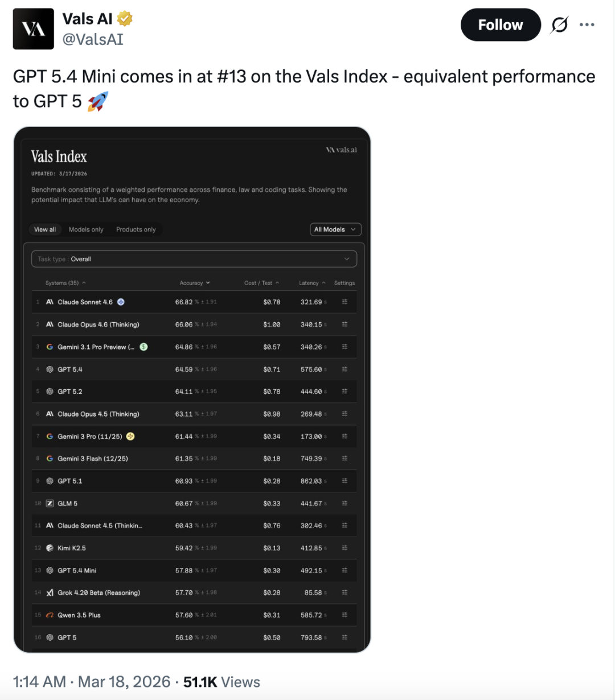Open the @ValsAI handle link
615x700 pixels.
point(93,39)
